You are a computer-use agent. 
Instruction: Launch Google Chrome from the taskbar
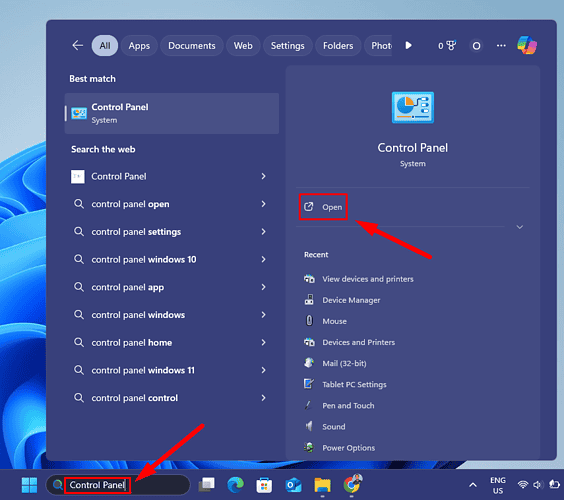pyautogui.click(x=352, y=484)
